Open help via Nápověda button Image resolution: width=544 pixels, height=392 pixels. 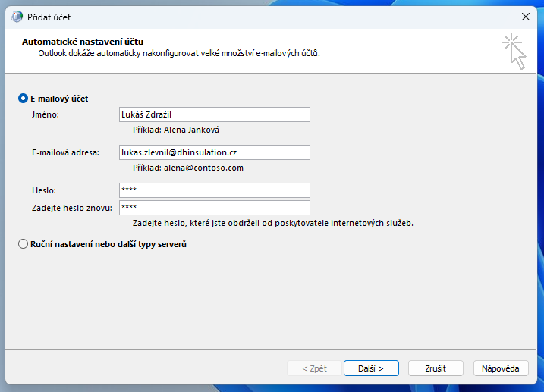(501, 368)
